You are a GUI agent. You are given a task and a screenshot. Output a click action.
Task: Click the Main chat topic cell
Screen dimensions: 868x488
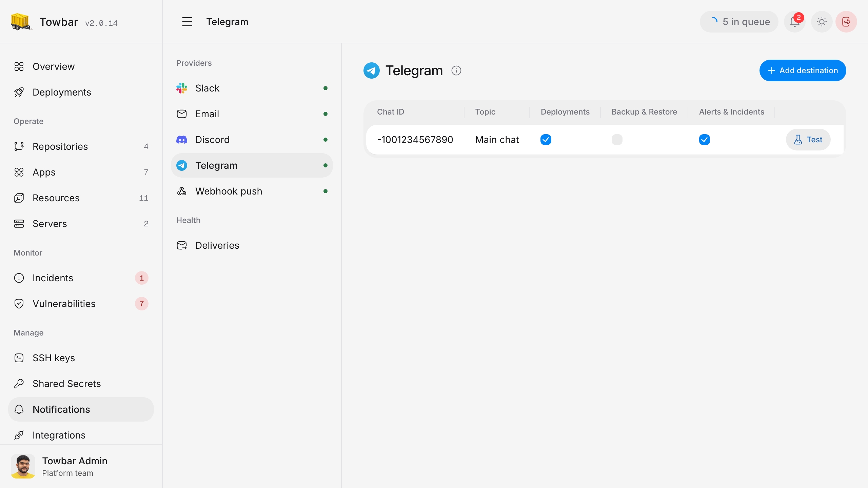click(x=497, y=140)
